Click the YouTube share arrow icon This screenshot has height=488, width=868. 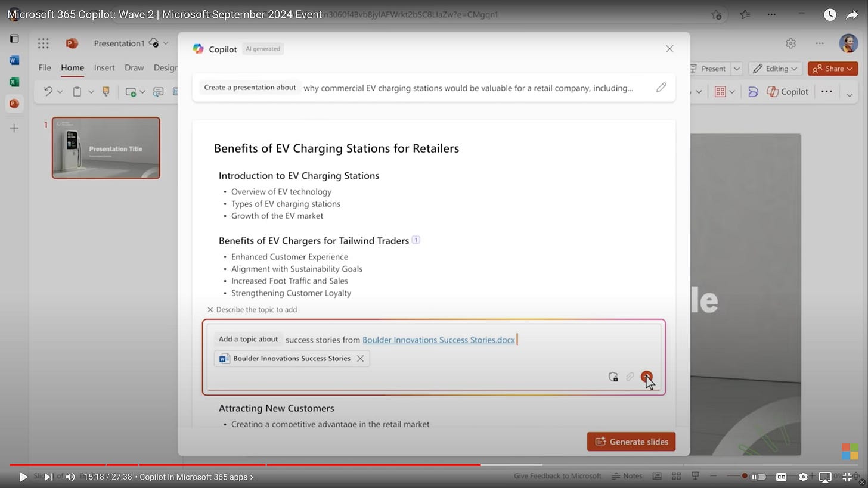pos(852,15)
